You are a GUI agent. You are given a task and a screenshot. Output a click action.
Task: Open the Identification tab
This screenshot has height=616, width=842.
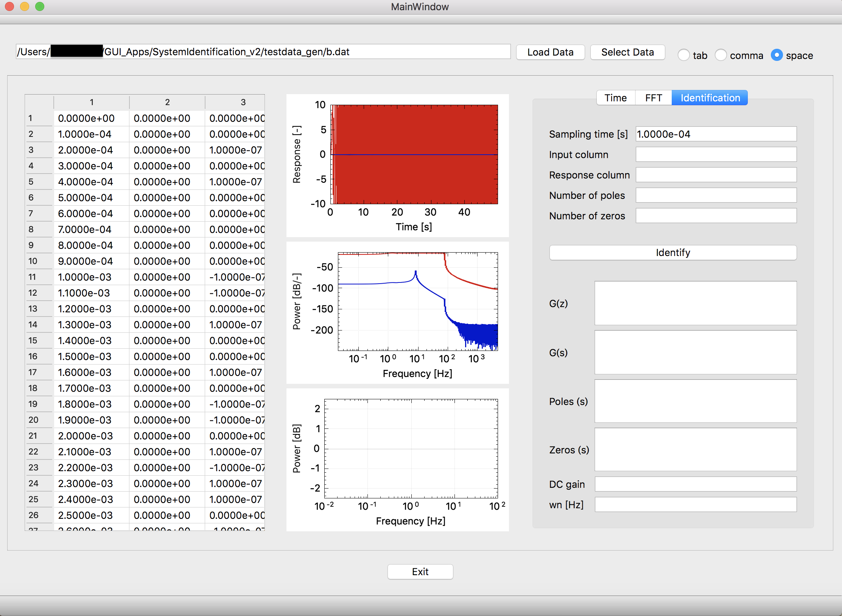click(x=710, y=98)
